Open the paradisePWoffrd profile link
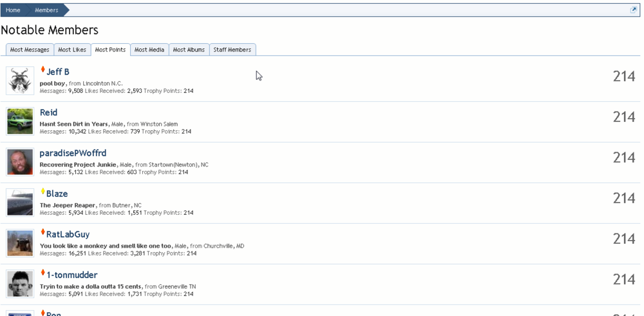The height and width of the screenshot is (316, 644). 73,153
